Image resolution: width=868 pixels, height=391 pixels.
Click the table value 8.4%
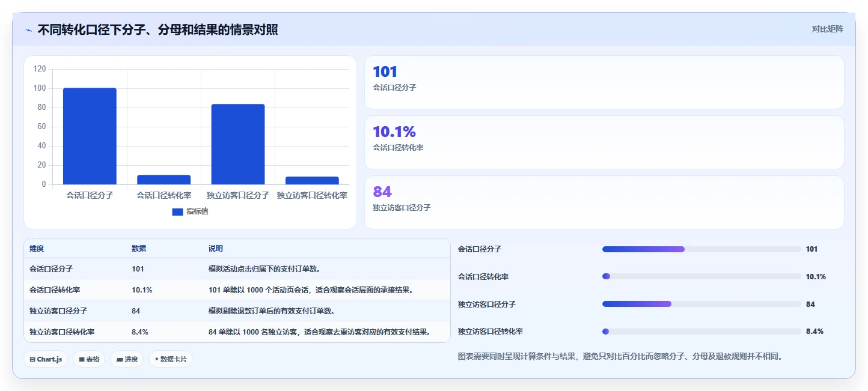click(x=140, y=332)
